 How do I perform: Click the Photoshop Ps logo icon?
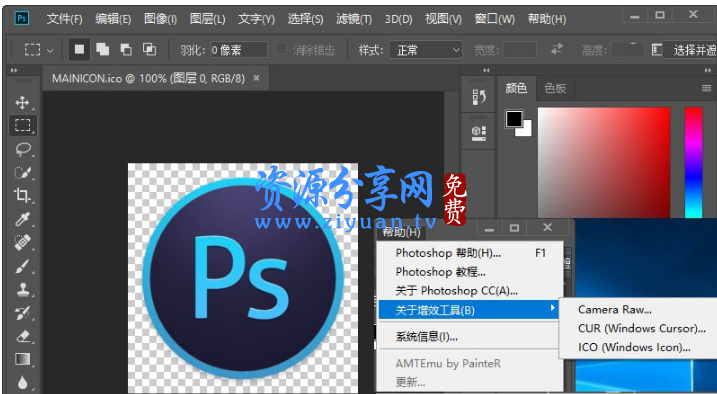[x=22, y=18]
